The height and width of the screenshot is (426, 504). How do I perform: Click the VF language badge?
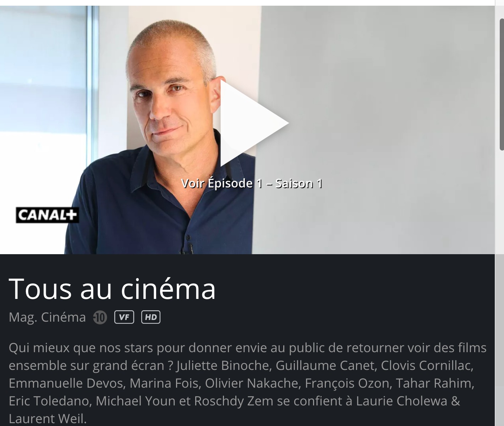point(124,317)
